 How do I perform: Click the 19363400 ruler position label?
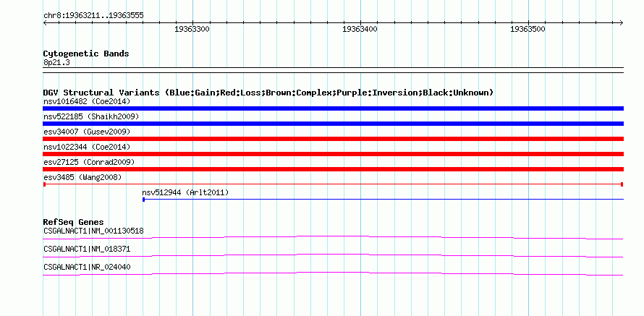pos(360,29)
